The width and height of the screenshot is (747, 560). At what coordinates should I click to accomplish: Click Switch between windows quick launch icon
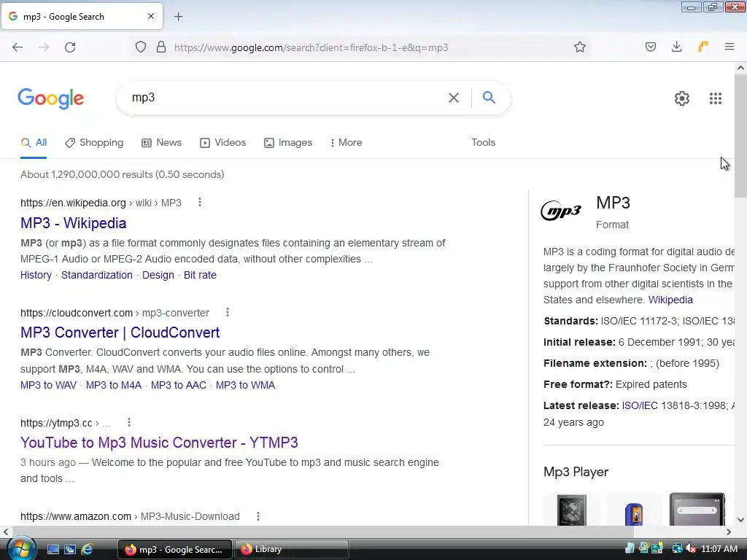tap(70, 549)
